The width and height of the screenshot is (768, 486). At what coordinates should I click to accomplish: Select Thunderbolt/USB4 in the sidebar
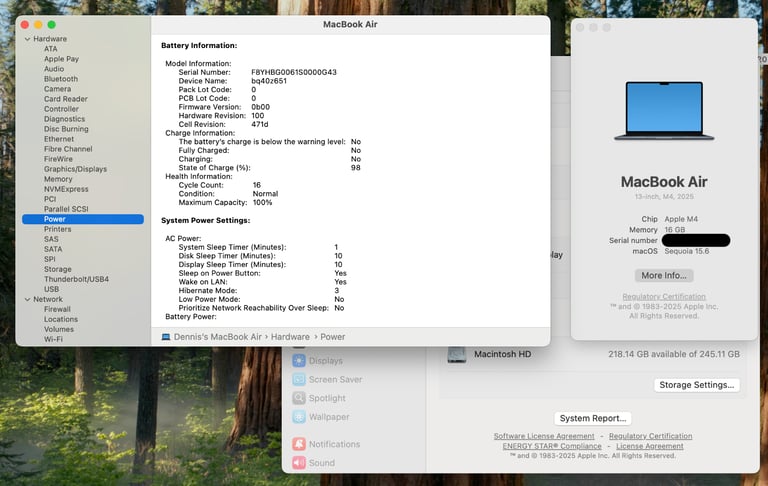(76, 279)
